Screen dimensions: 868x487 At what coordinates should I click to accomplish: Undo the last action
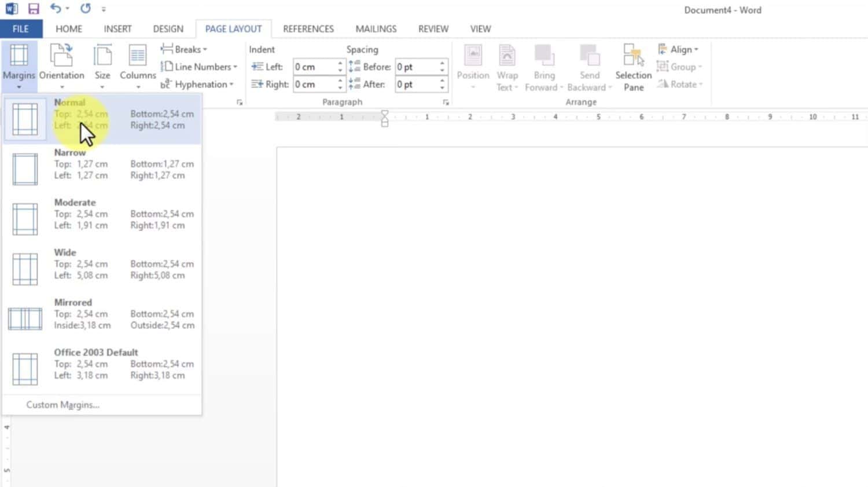coord(56,9)
